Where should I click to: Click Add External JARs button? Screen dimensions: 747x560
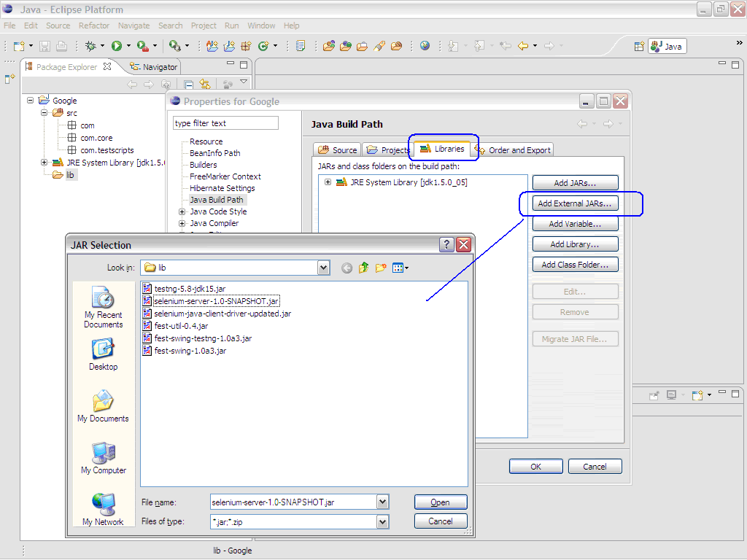click(575, 203)
